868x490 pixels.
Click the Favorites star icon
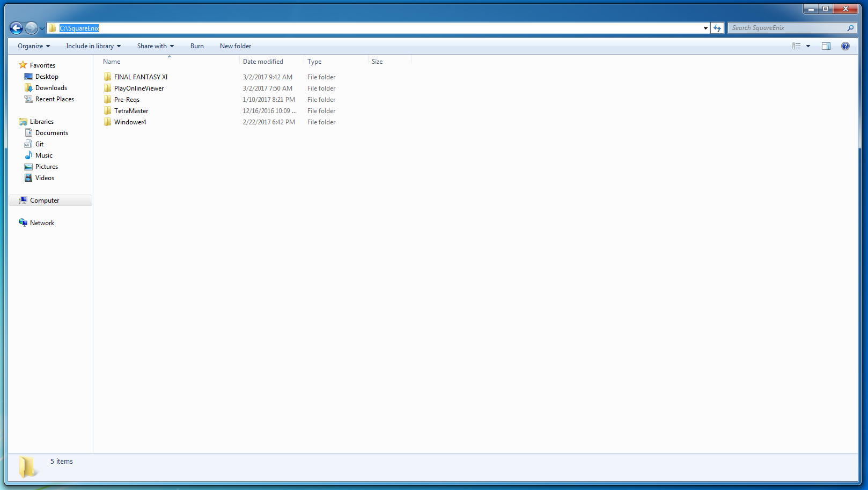pos(23,65)
